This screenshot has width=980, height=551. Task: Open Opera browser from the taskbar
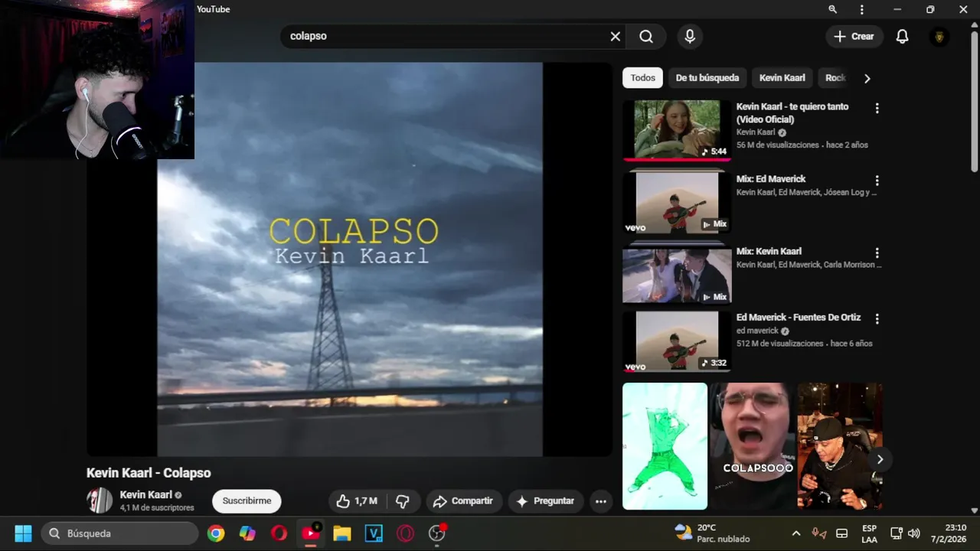pos(279,533)
